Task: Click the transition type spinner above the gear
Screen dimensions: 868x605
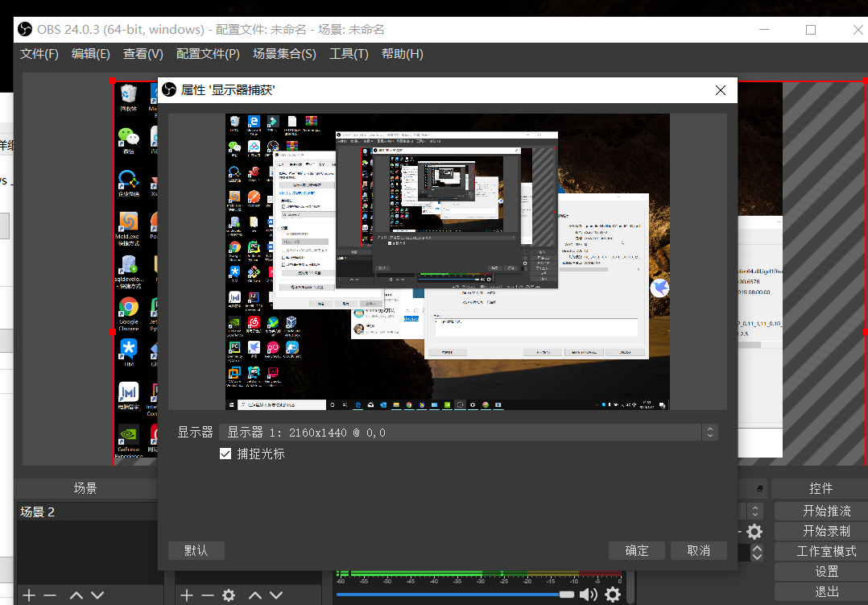Action: click(x=755, y=511)
